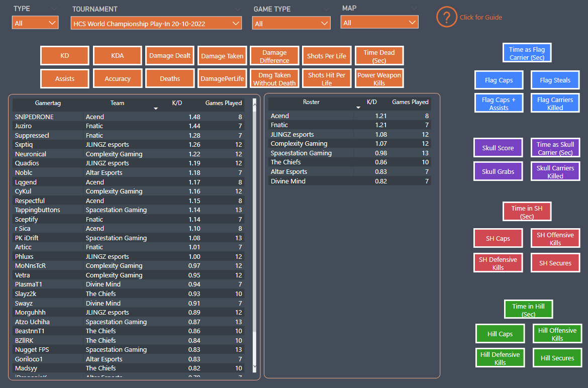Show Flag Caps stats
The height and width of the screenshot is (388, 588).
499,80
